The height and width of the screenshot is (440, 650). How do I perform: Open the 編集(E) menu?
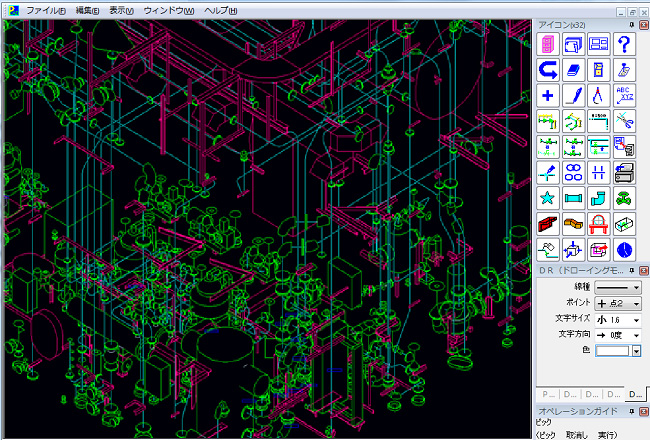point(87,11)
